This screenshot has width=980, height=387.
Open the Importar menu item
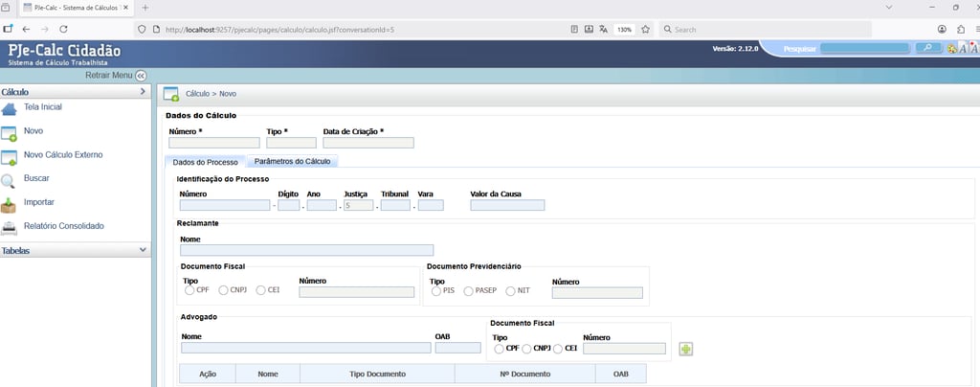click(38, 202)
